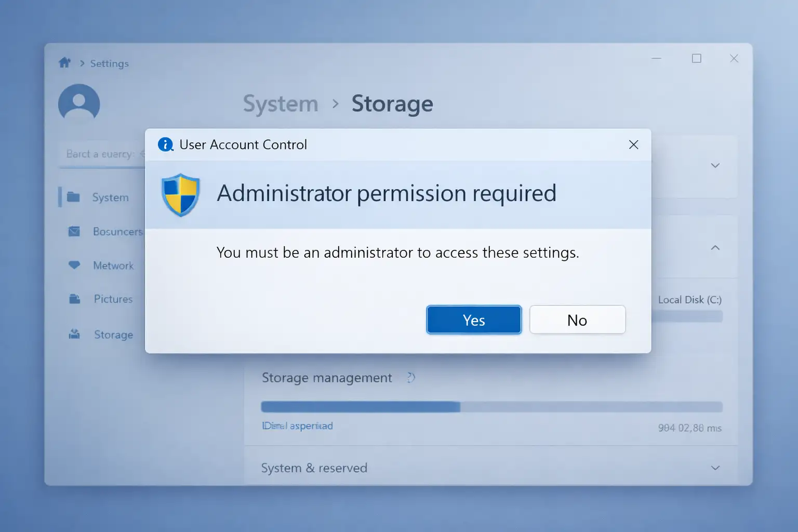This screenshot has height=532, width=798.
Task: Approve with the Yes button
Action: coord(473,320)
